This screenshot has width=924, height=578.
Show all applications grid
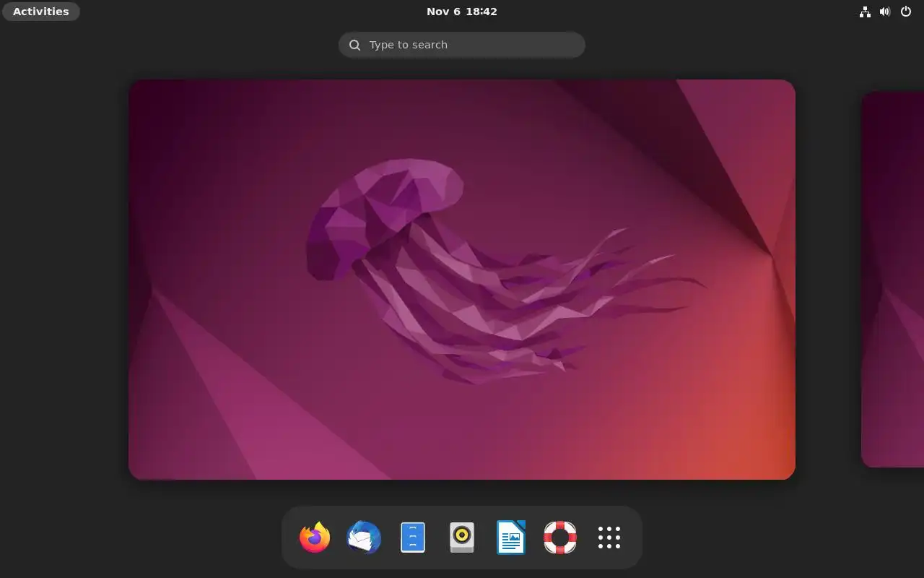point(609,538)
